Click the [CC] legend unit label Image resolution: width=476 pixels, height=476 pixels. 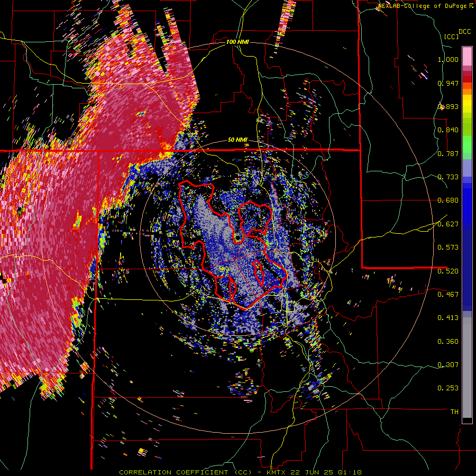(452, 36)
